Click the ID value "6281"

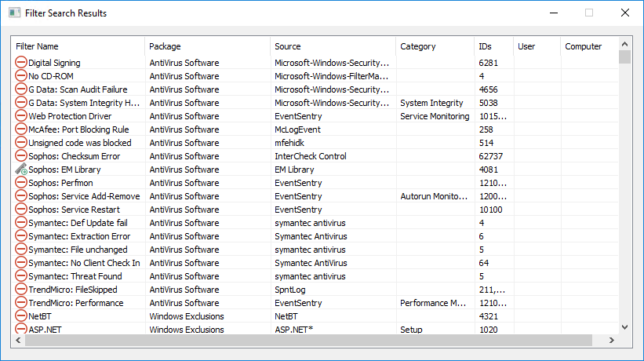[x=489, y=63]
